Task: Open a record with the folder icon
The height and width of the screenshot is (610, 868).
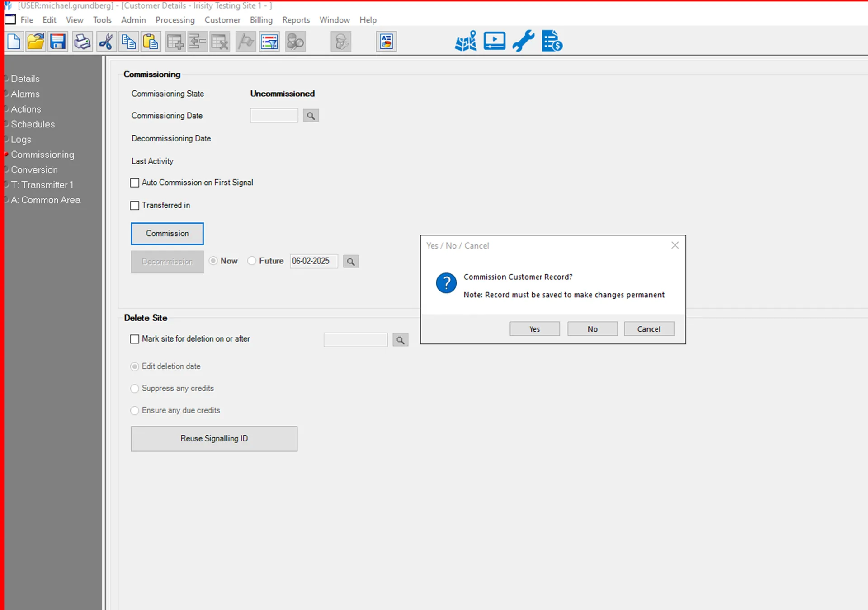Action: point(36,42)
